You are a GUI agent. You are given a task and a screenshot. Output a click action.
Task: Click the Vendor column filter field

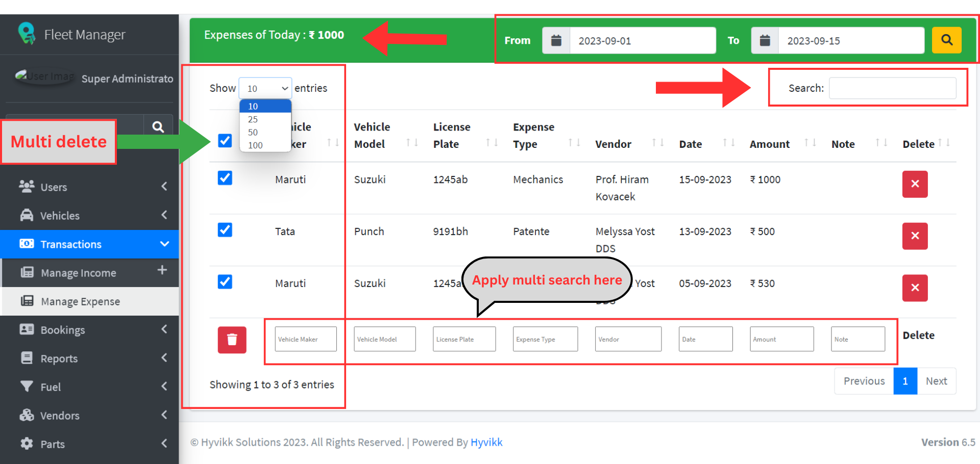[x=628, y=339]
